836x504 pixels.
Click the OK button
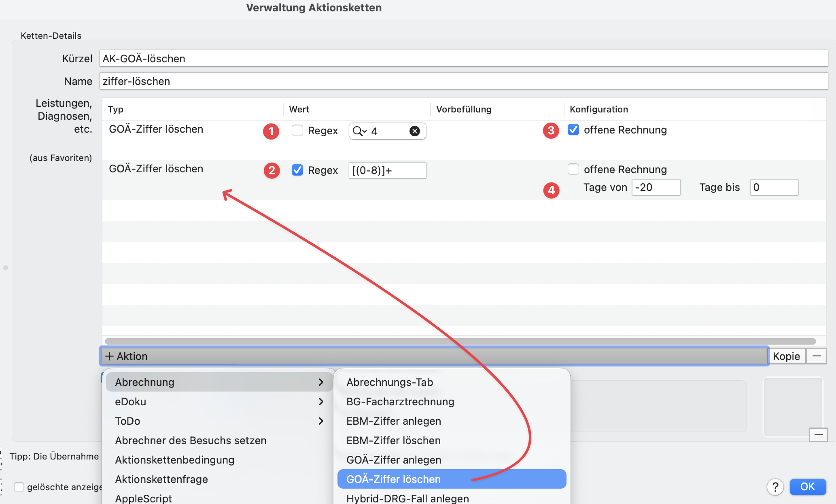(x=808, y=487)
